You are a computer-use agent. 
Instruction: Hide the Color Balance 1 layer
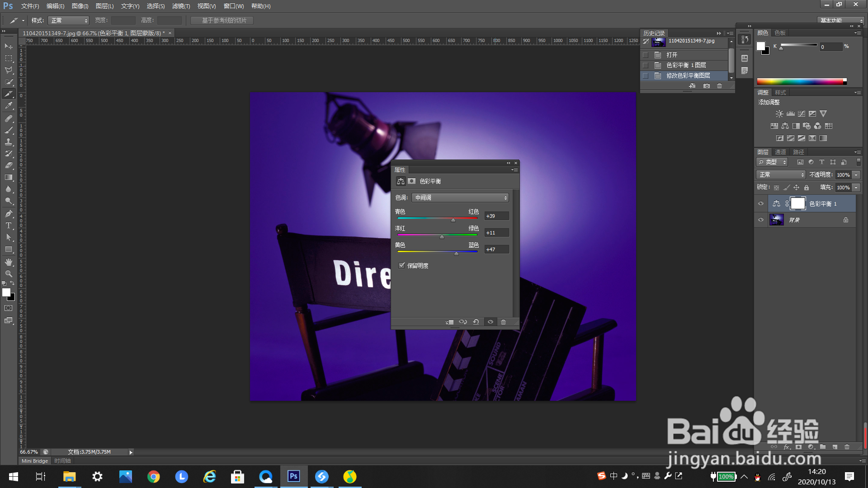761,204
